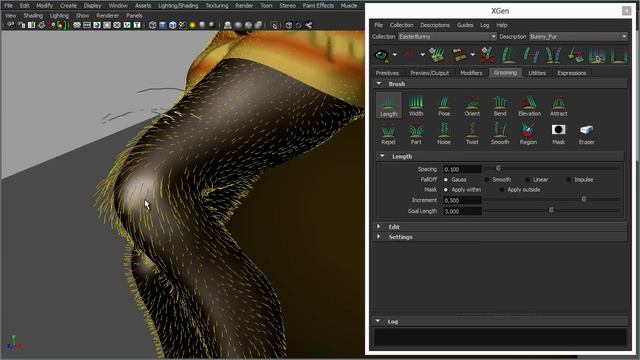Select the Repel grooming brush
640x360 pixels.
388,134
